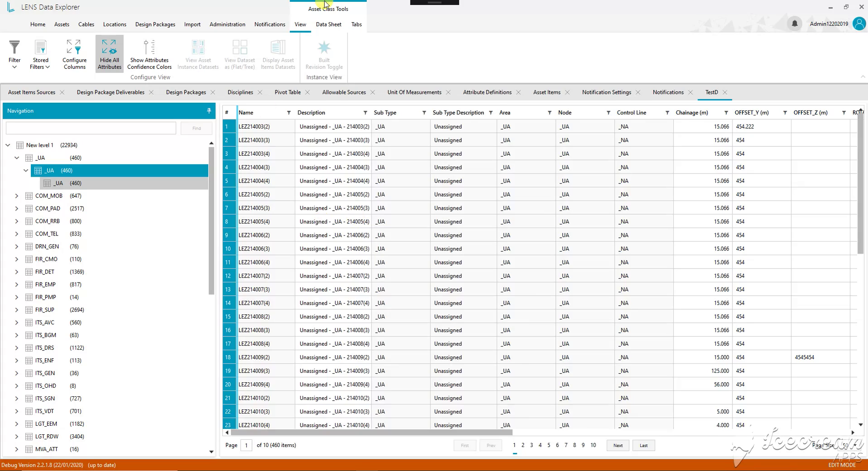The width and height of the screenshot is (868, 471).
Task: Filter the Area column
Action: (550, 113)
